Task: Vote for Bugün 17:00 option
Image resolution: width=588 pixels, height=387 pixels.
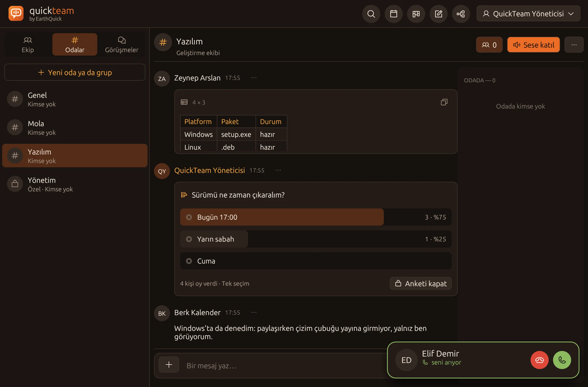Action: click(x=316, y=217)
